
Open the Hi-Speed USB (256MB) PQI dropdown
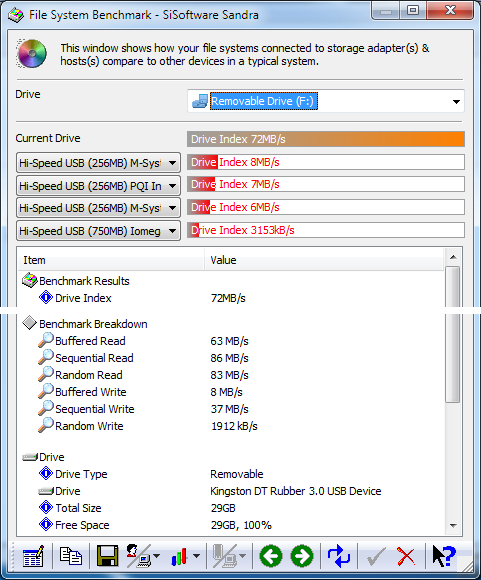(98, 186)
